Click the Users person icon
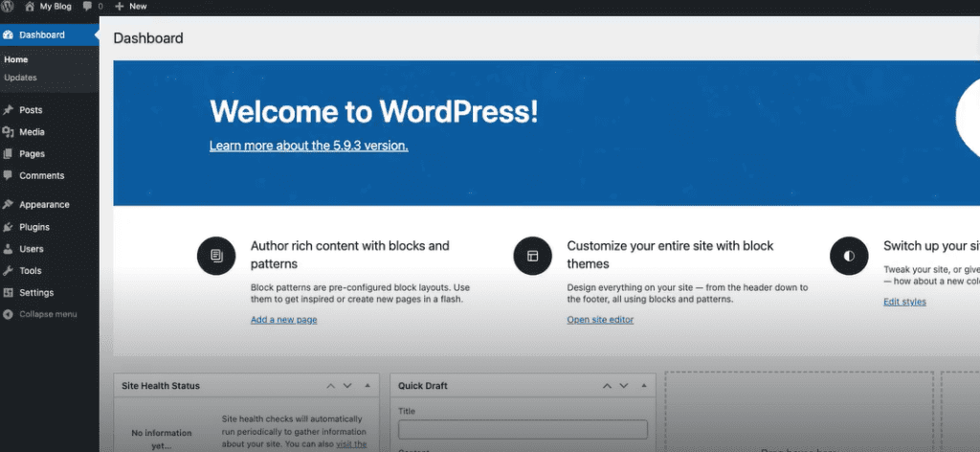Viewport: 980px width, 452px height. tap(8, 249)
